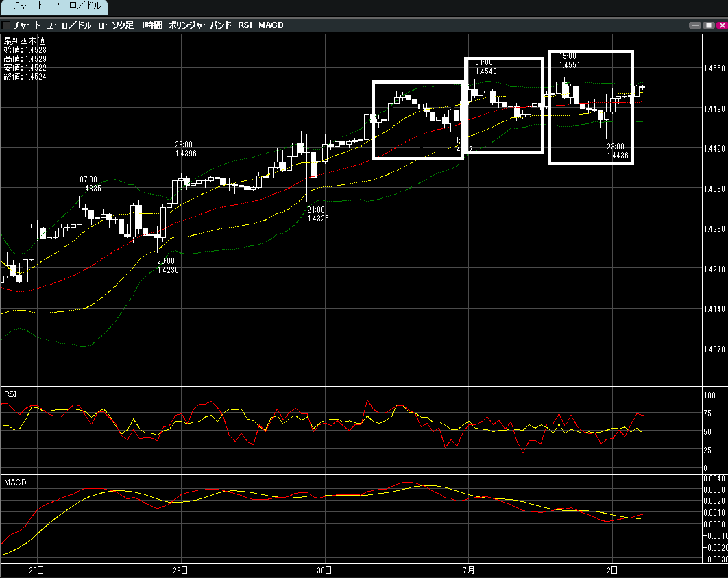Click the ローソク足 chart type label

click(x=116, y=25)
